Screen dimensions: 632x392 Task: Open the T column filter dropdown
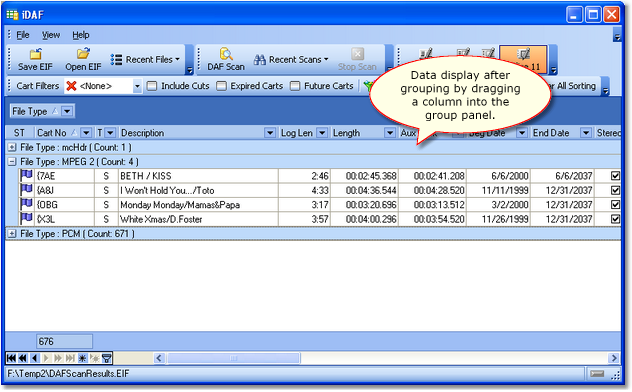click(110, 133)
